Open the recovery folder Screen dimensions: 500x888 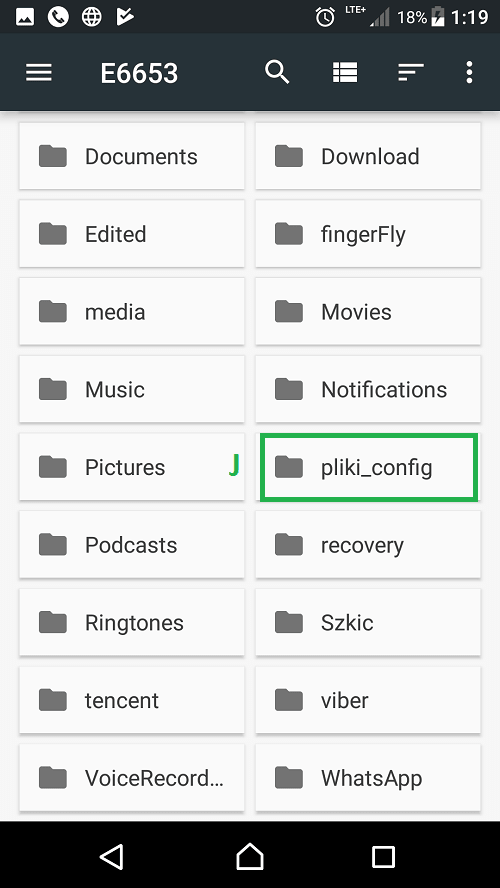[x=368, y=545]
